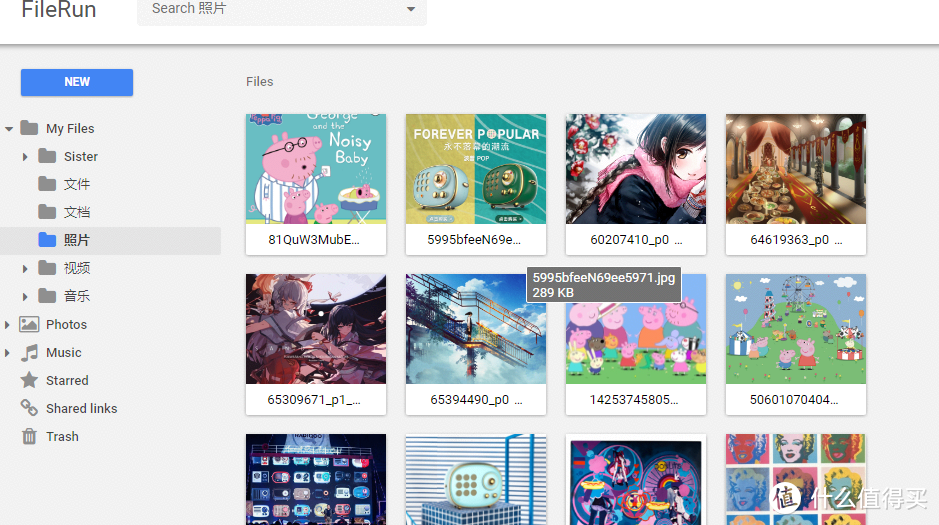Open the 文件 folder label
939x525 pixels.
77,184
